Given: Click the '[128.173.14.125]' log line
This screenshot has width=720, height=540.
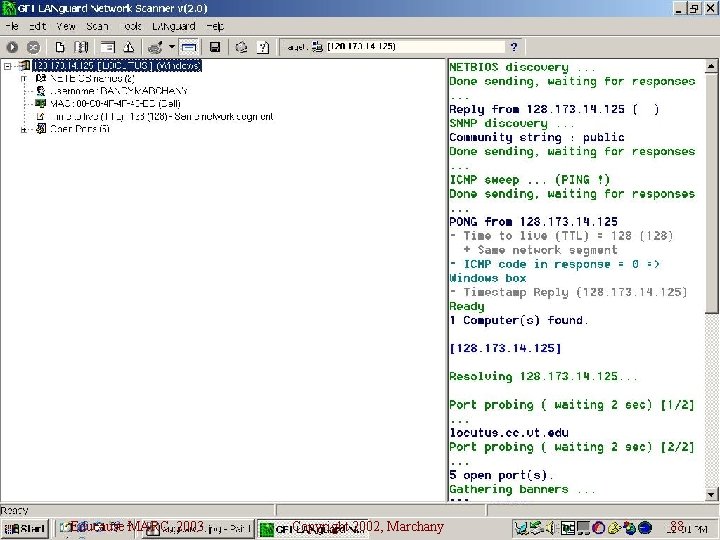Looking at the screenshot, I should (505, 348).
